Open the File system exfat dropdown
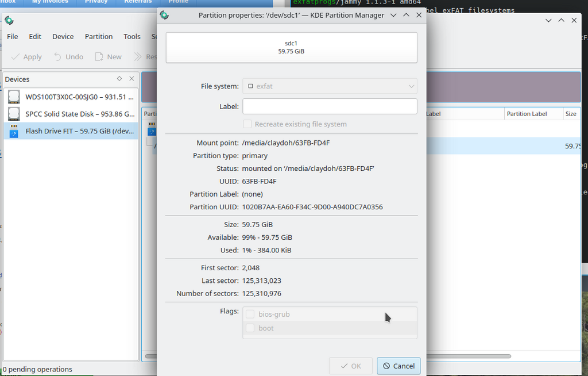The width and height of the screenshot is (588, 376). pyautogui.click(x=330, y=86)
